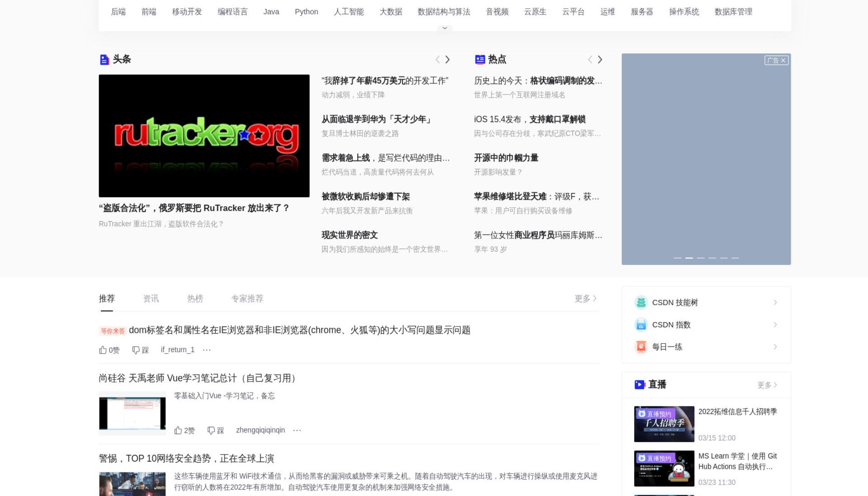Select the 专家推荐 tab
868x496 pixels.
[247, 298]
